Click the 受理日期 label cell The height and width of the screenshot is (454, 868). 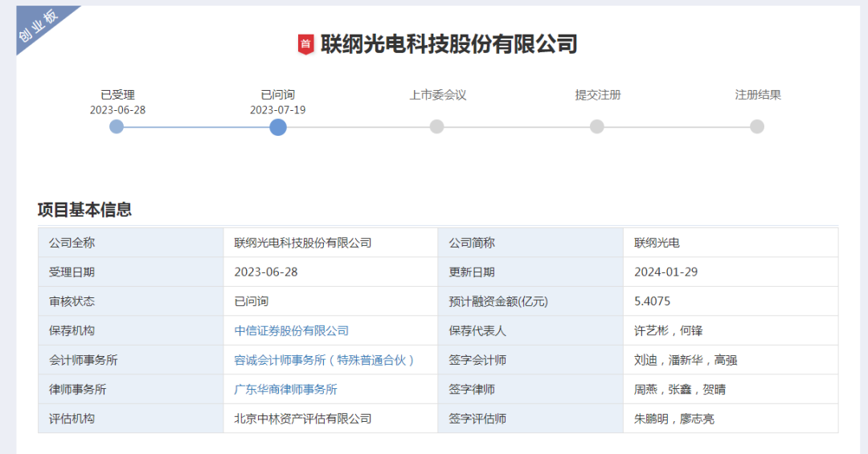pyautogui.click(x=131, y=272)
